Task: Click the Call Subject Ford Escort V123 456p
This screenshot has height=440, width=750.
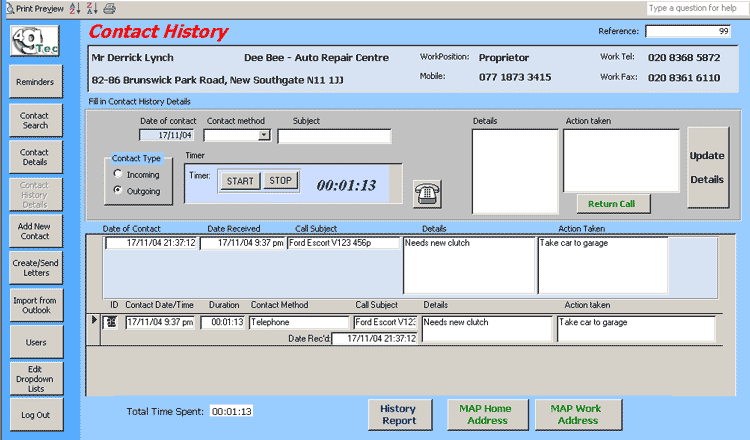Action: pos(343,243)
